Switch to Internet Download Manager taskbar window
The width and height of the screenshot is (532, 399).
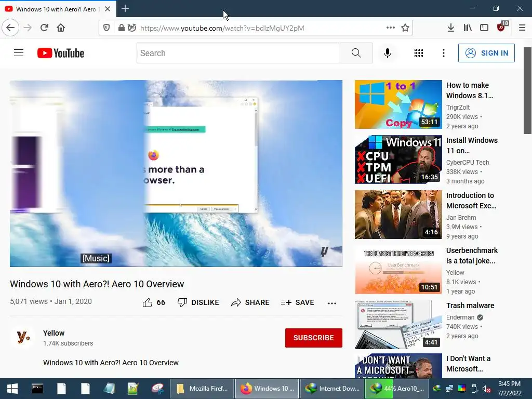[x=332, y=389]
